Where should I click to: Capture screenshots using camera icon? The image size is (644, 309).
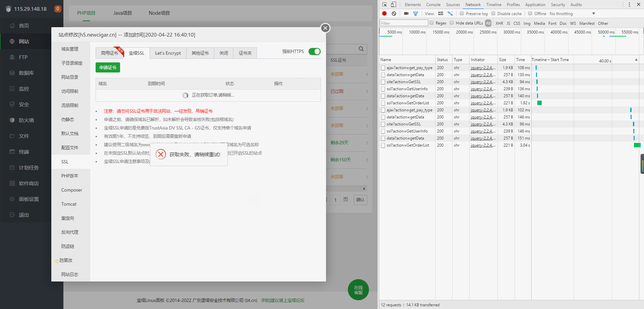tap(406, 13)
